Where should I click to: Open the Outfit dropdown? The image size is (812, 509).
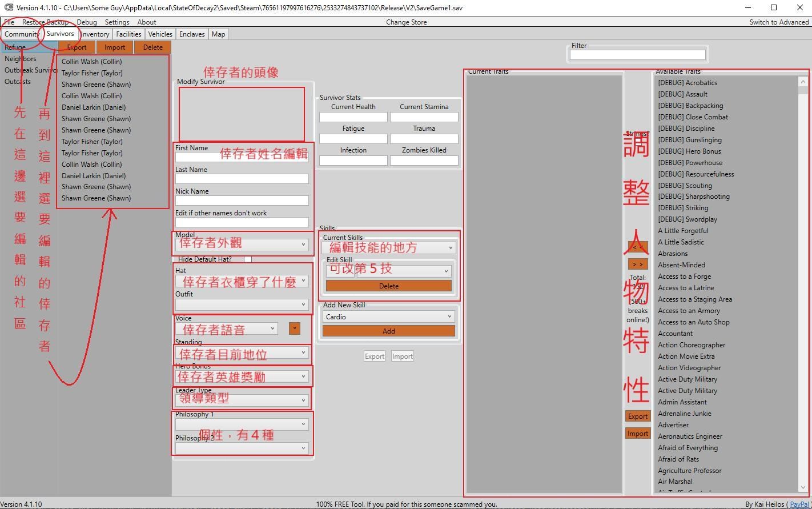point(242,305)
